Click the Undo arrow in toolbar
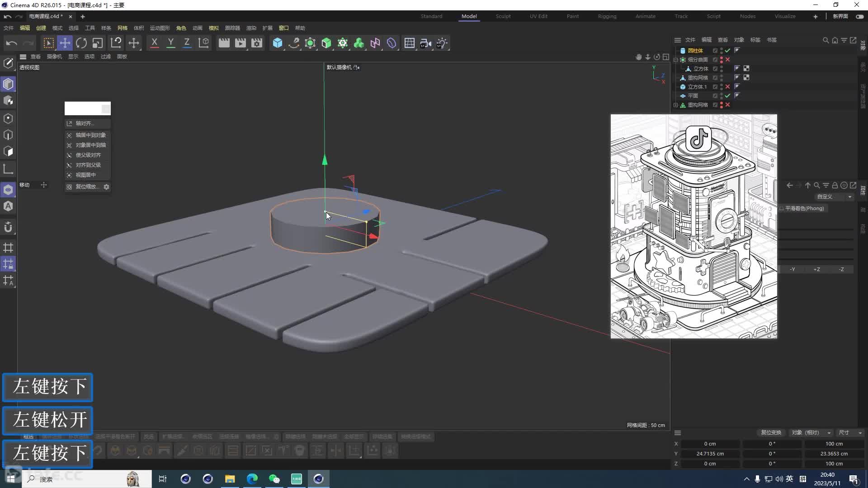Screen dimensions: 868x488 coord(12,43)
